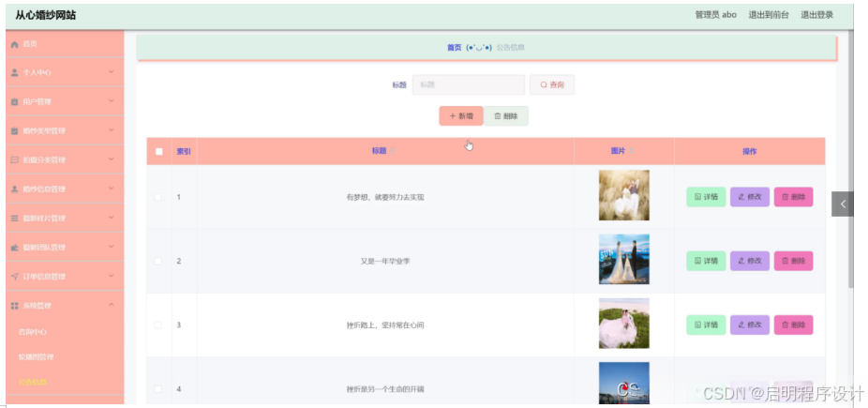868x408 pixels.
Task: Check the box for row 挫折路上，坚持常在心间
Action: click(158, 325)
